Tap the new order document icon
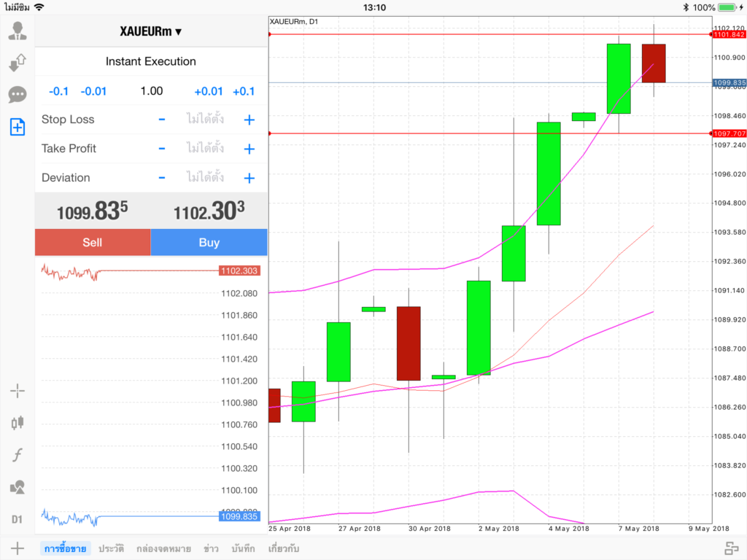Viewport: 747px width, 560px height. pyautogui.click(x=18, y=127)
